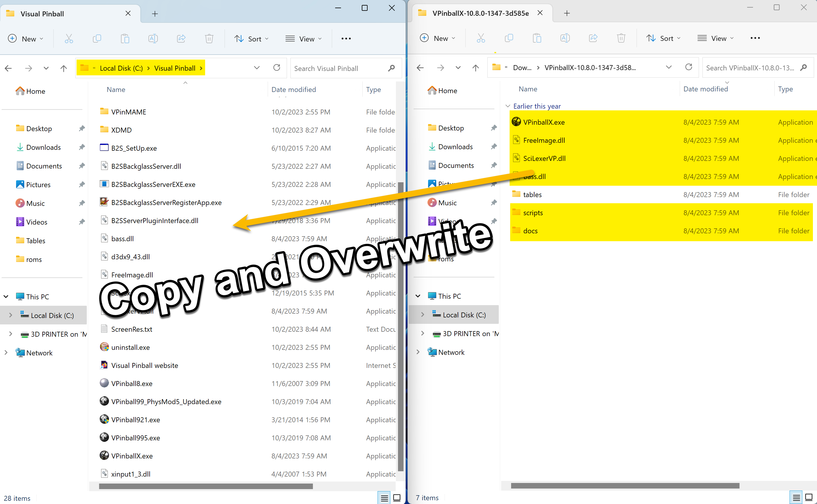The width and height of the screenshot is (817, 504).
Task: Open a new tab with the plus button
Action: [x=155, y=14]
